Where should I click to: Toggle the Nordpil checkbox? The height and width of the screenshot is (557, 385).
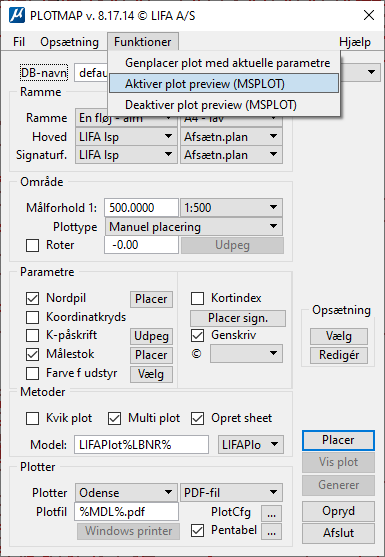coord(32,298)
